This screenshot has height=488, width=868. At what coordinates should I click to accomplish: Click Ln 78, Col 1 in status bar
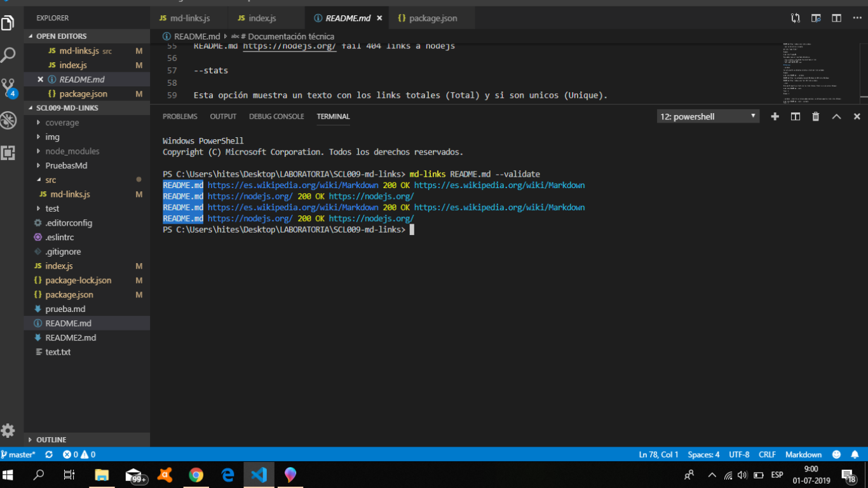pyautogui.click(x=658, y=454)
